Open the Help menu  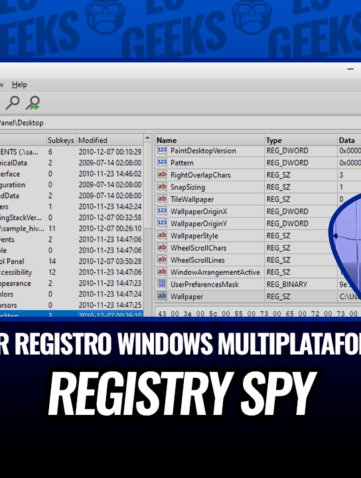[19, 85]
